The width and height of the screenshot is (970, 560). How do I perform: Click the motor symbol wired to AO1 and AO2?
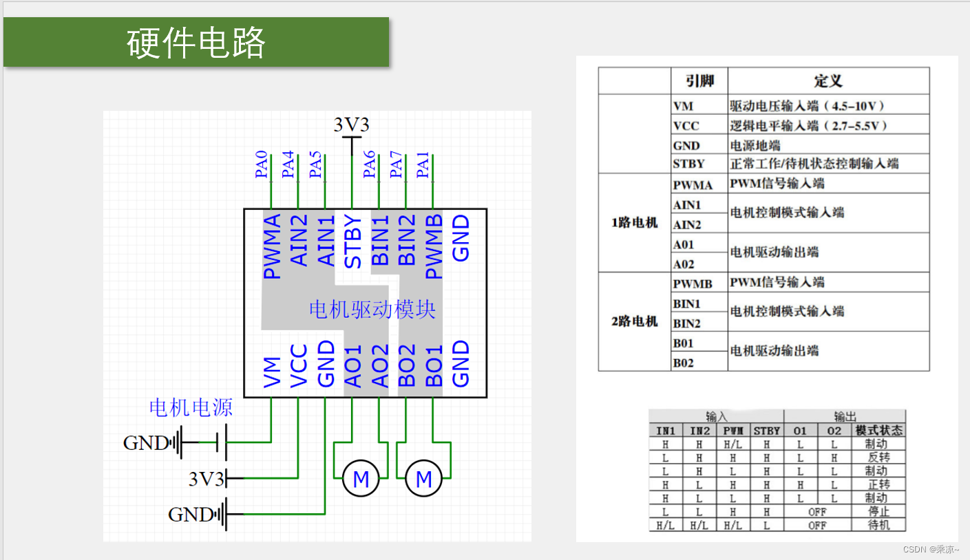click(x=361, y=479)
